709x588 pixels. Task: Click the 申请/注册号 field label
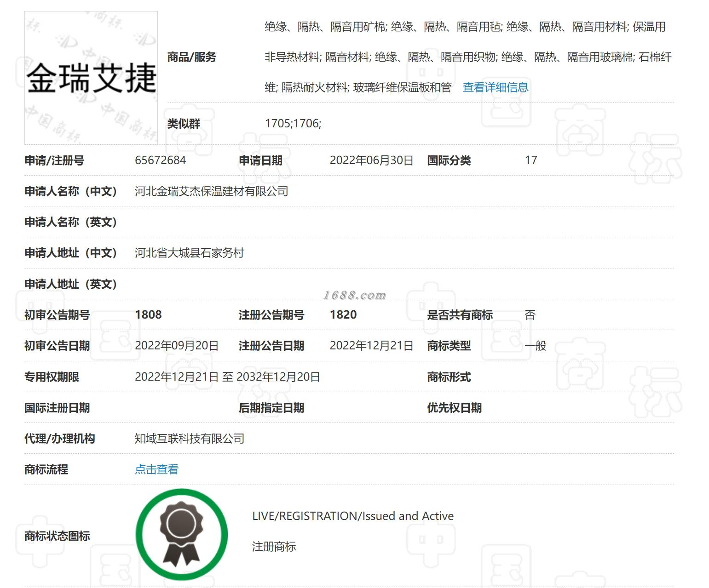pyautogui.click(x=54, y=160)
